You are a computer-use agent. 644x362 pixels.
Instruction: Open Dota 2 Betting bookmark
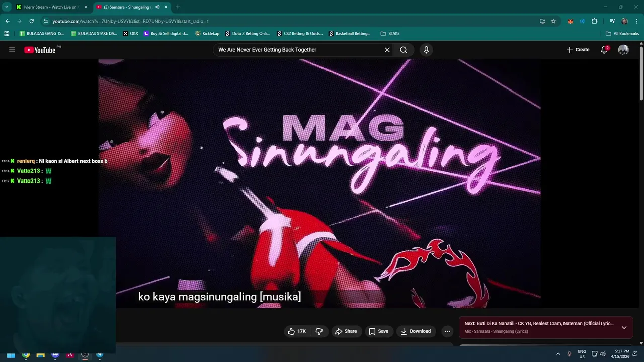tap(248, 34)
